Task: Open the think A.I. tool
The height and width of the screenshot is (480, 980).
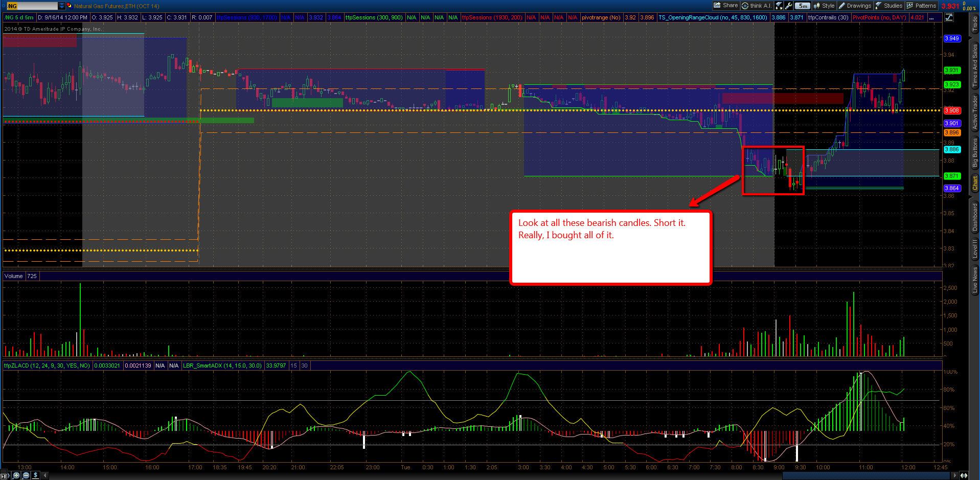Action: pos(757,6)
